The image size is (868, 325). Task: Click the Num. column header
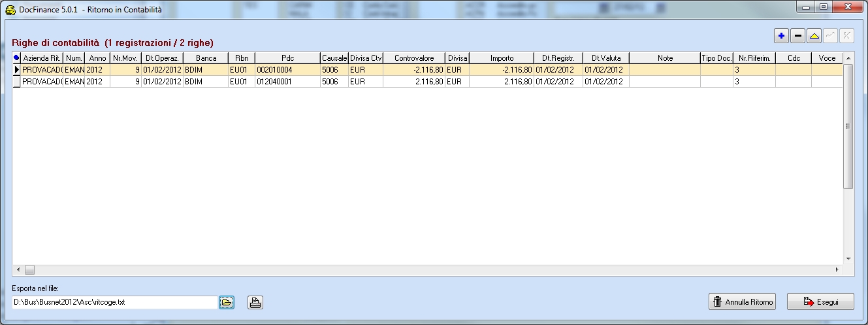pos(74,58)
